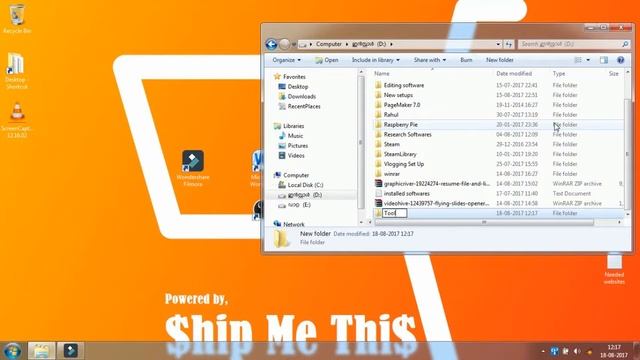Image resolution: width=640 pixels, height=360 pixels.
Task: Click the file list horizontal scrollbar
Action: coord(484,222)
